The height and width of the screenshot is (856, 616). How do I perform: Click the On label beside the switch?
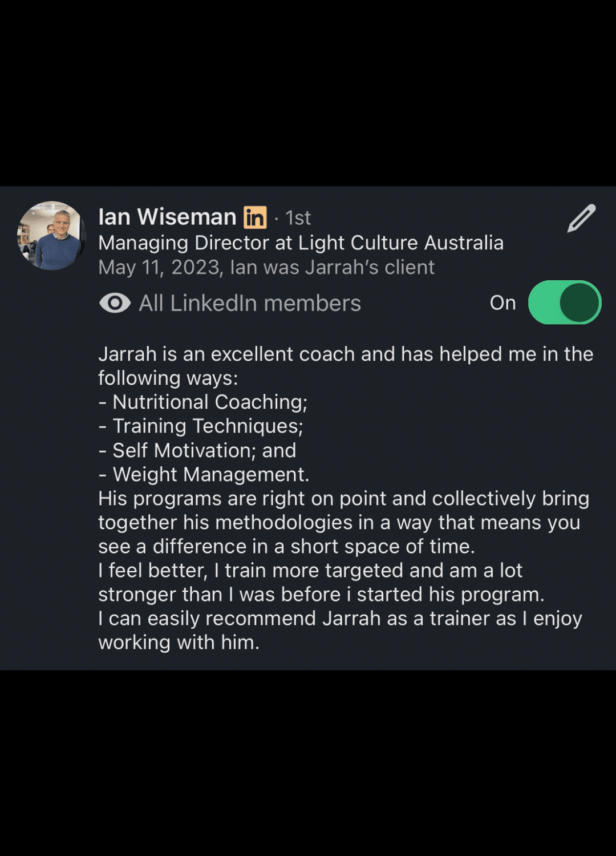[502, 303]
